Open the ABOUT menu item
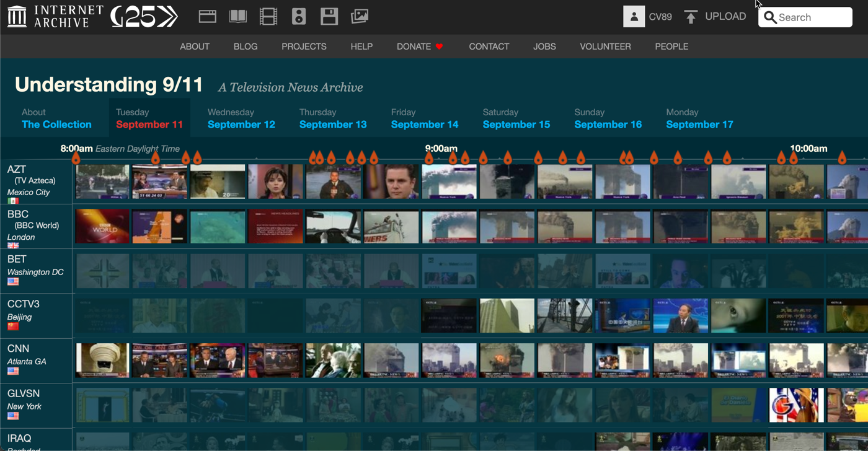The width and height of the screenshot is (868, 451). [x=195, y=46]
